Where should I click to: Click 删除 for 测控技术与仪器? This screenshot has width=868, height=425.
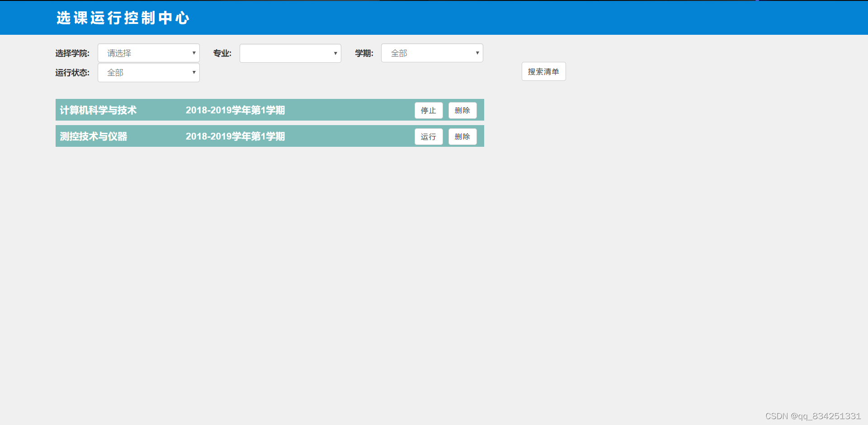462,136
